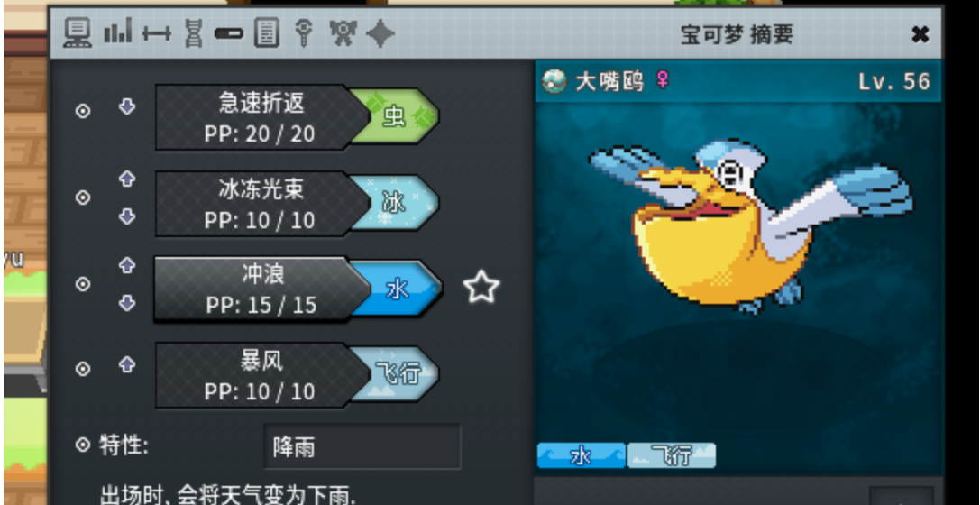Click the 降雨 ability field
The image size is (980, 505).
coord(362,446)
